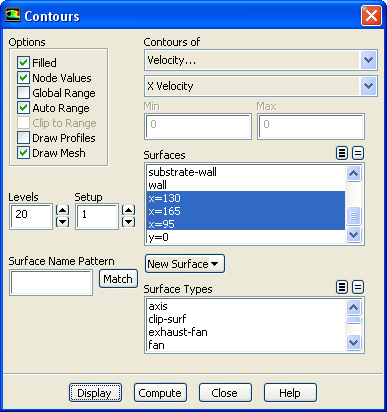Image resolution: width=387 pixels, height=412 pixels.
Task: Click the Close button
Action: pyautogui.click(x=225, y=393)
